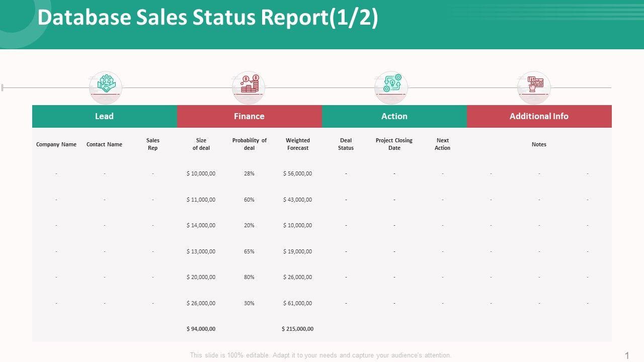The width and height of the screenshot is (644, 362).
Task: Select the $ 61,000,00 weighted forecast cell
Action: tap(297, 303)
